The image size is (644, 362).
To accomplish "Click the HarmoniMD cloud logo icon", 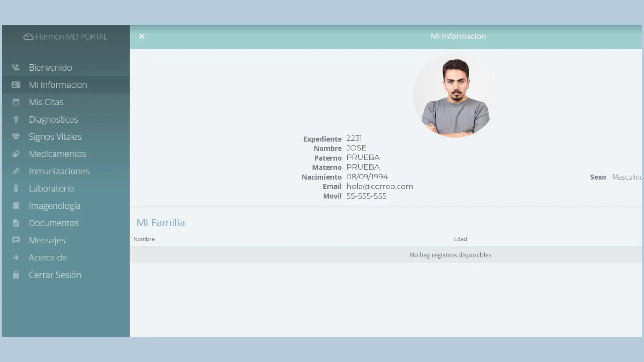I will click(28, 37).
